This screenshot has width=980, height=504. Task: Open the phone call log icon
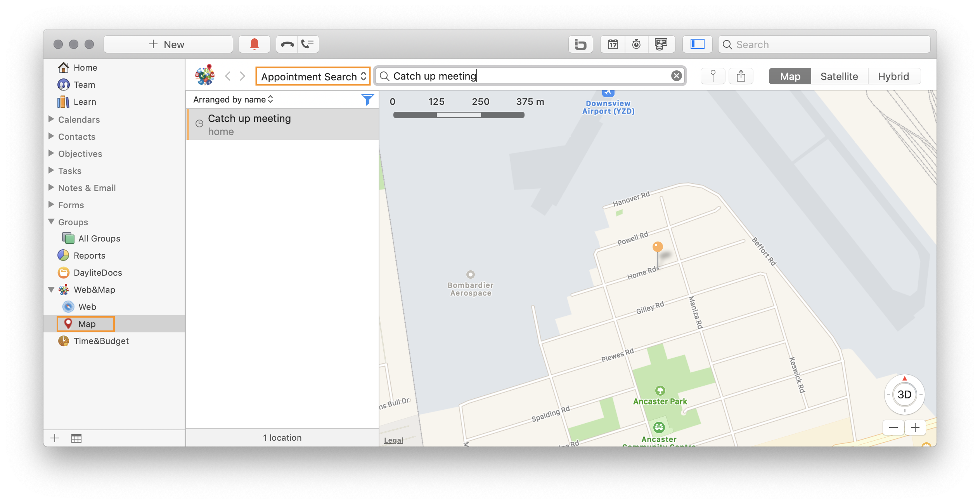pyautogui.click(x=308, y=44)
